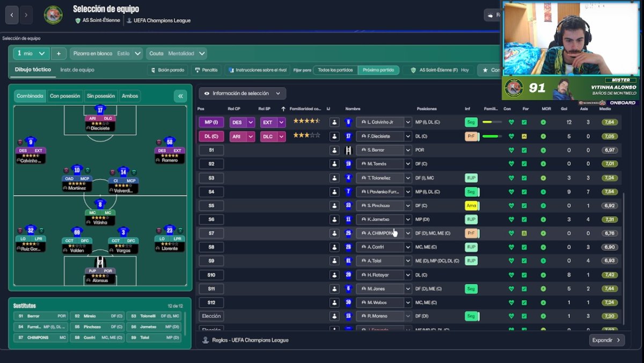Viewport: 644px width, 363px height.
Task: Open the DES role dropdown for MP (I)
Action: tap(242, 122)
